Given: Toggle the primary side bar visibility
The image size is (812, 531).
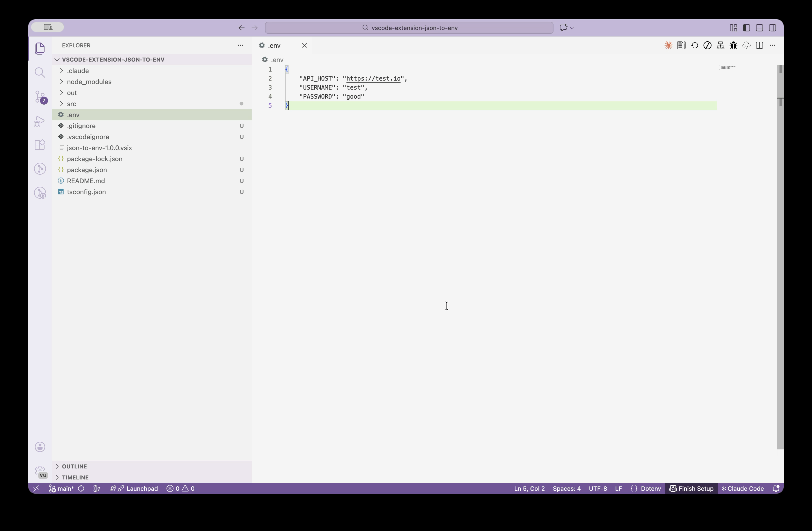Looking at the screenshot, I should coord(746,28).
